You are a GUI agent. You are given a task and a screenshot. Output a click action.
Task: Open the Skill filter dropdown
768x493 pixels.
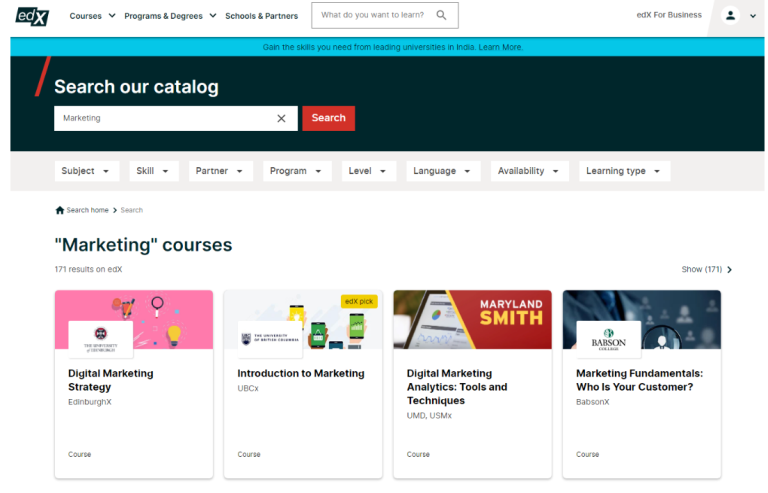coord(154,171)
